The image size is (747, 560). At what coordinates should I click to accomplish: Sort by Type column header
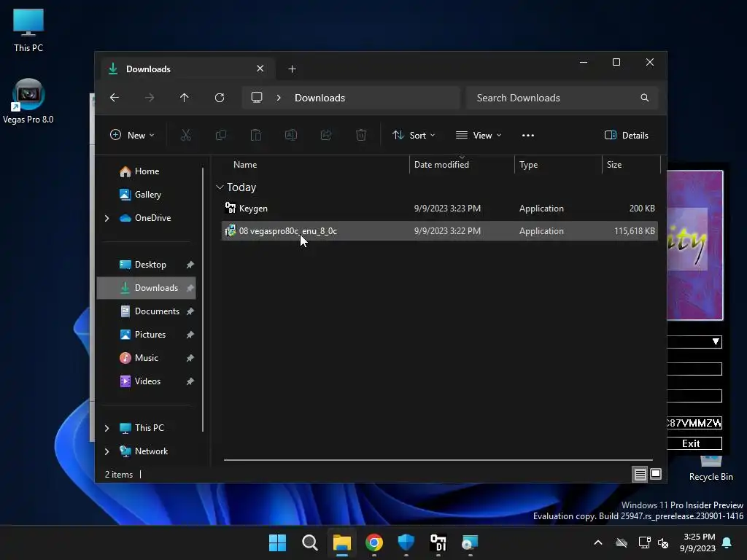[x=558, y=165]
